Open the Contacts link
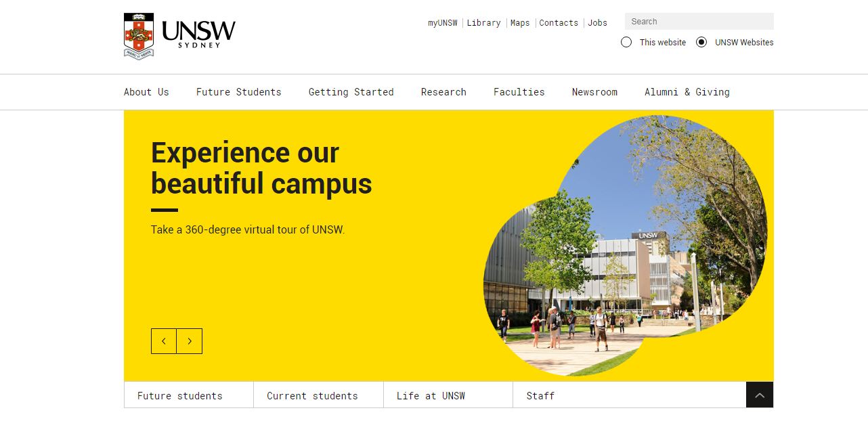868x421 pixels. (559, 23)
